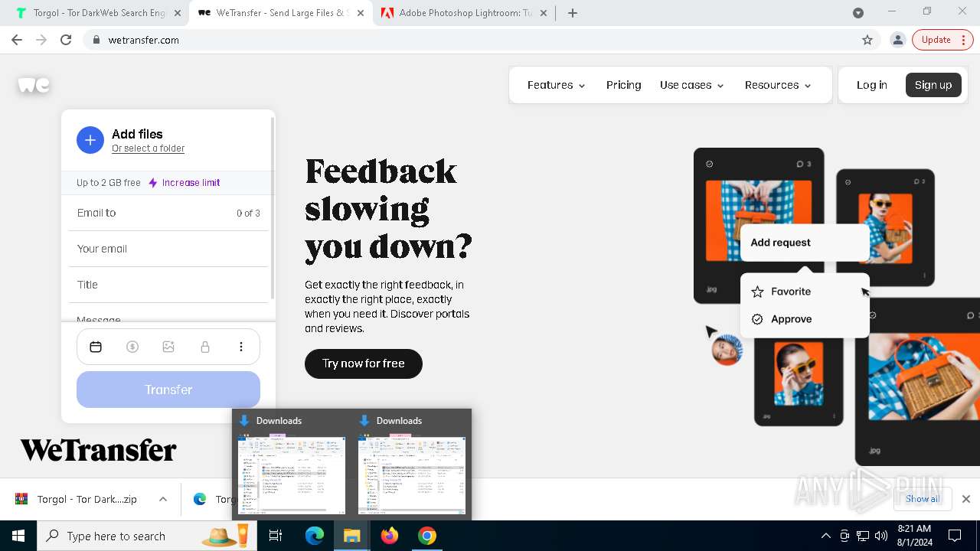Click the blue Add files plus icon
The height and width of the screenshot is (551, 980).
(x=90, y=140)
